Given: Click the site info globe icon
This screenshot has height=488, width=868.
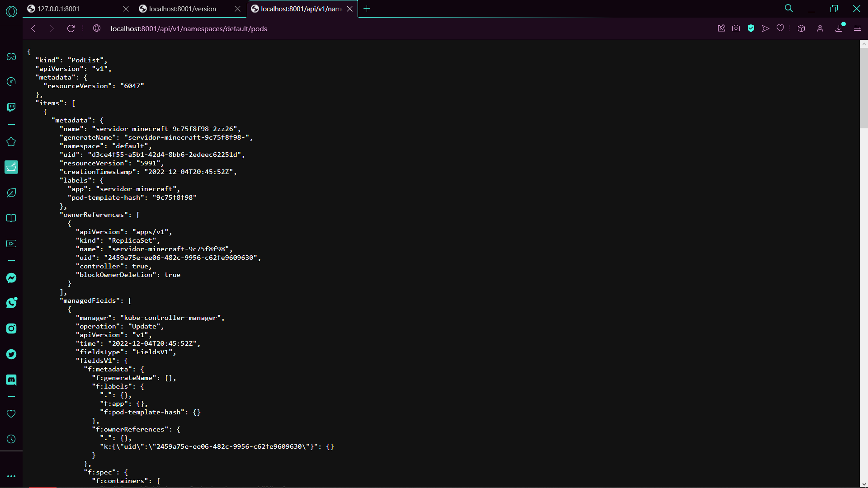Looking at the screenshot, I should point(97,28).
